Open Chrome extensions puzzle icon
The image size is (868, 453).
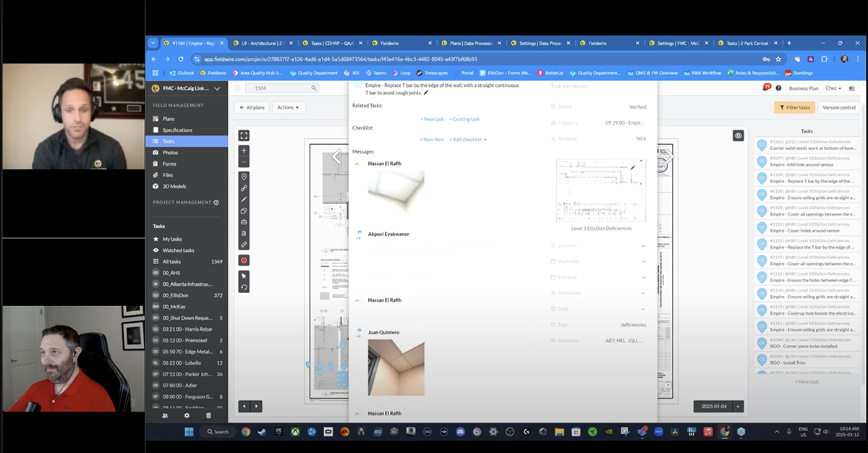coord(825,59)
